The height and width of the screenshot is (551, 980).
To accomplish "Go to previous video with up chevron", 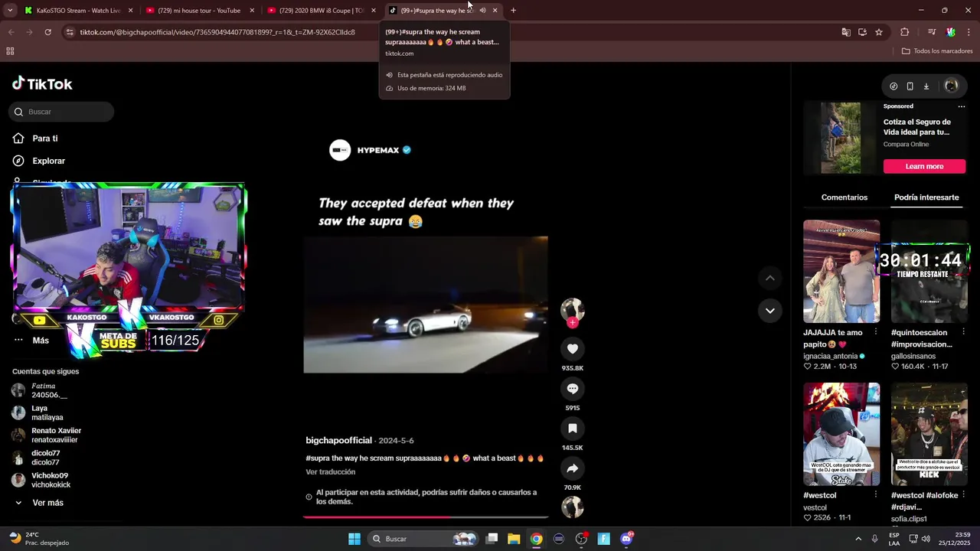I will pos(769,279).
